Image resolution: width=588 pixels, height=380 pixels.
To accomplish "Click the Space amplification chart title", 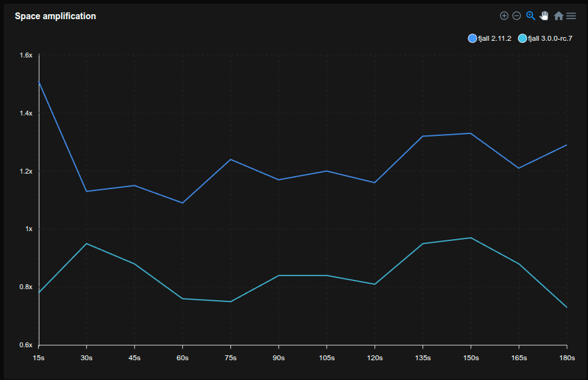I will tap(55, 16).
